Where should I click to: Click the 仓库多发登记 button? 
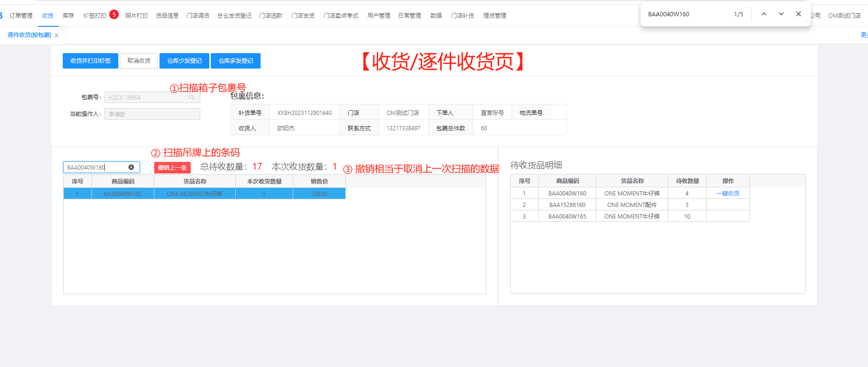[x=236, y=61]
